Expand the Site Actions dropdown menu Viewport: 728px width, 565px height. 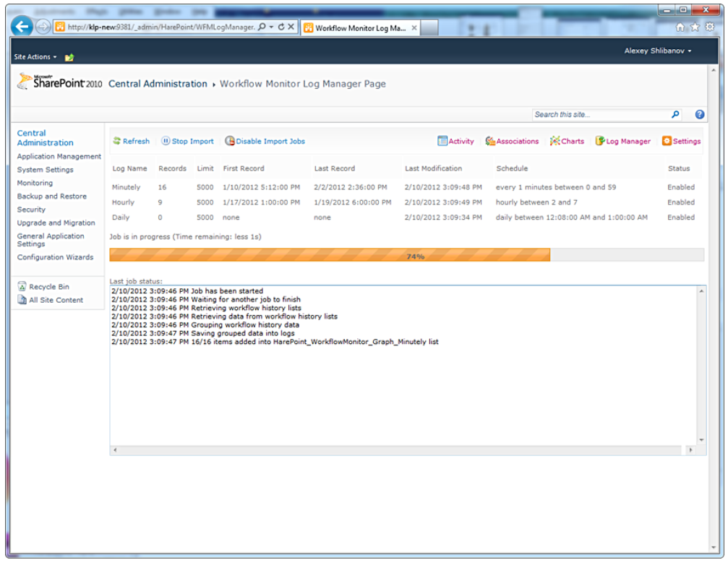tap(33, 57)
